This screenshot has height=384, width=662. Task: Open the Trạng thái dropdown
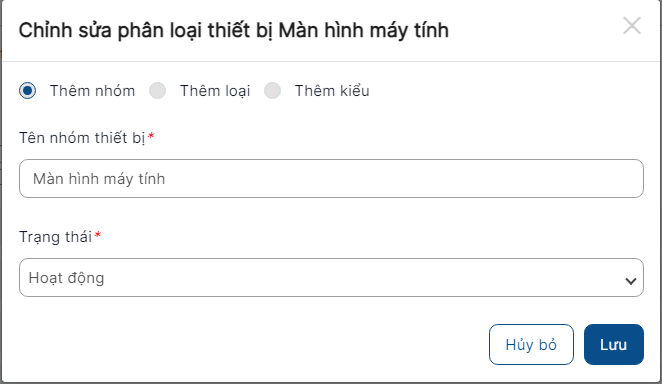click(331, 278)
